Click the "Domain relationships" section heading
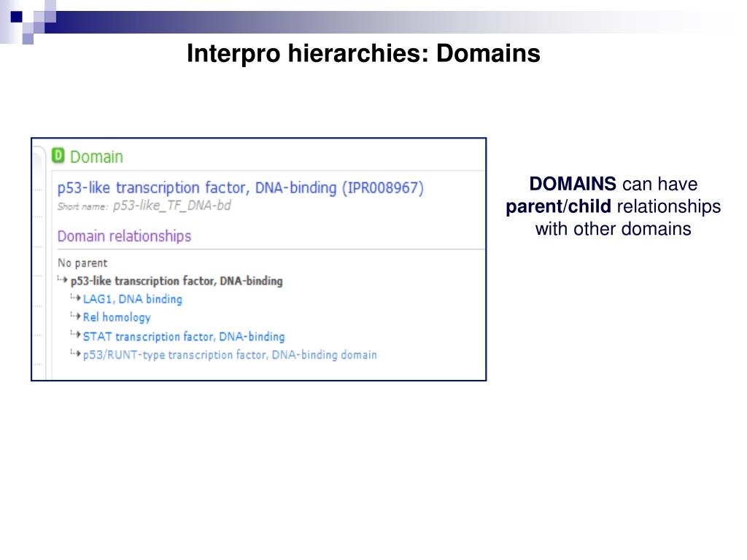 pos(124,236)
